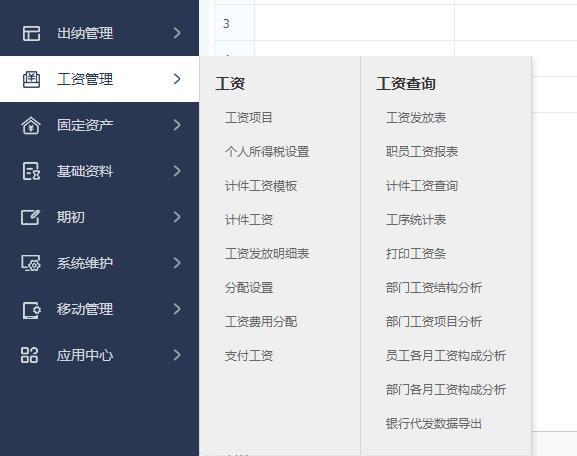
Task: Open 部门各月工资构成分析
Action: pos(446,390)
